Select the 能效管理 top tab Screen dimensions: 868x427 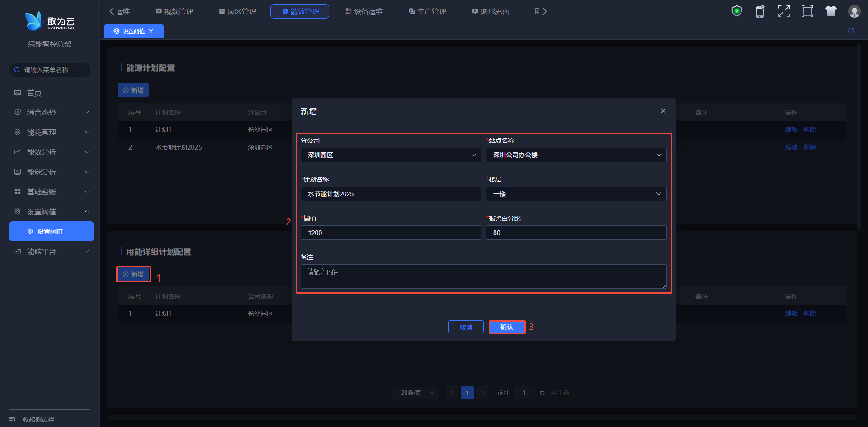click(300, 11)
